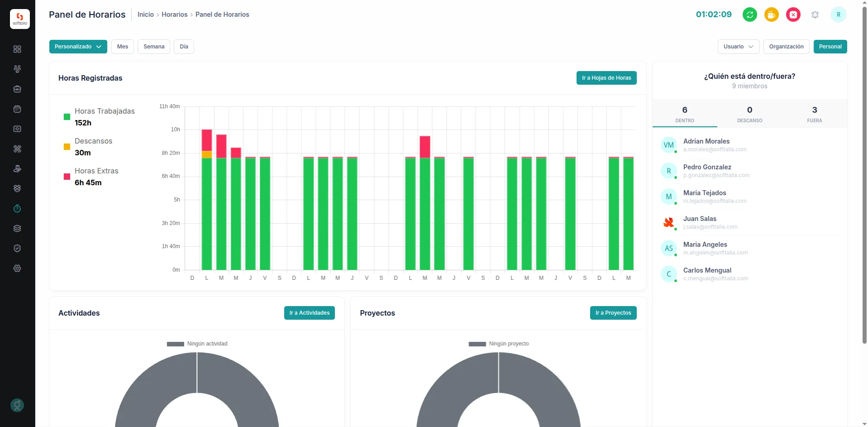Click the round avatar at sidebar bottom
The height and width of the screenshot is (427, 868).
pyautogui.click(x=17, y=405)
